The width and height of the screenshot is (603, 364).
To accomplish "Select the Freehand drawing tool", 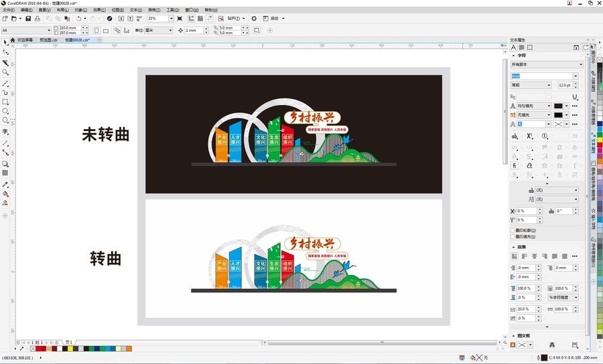I will [5, 83].
